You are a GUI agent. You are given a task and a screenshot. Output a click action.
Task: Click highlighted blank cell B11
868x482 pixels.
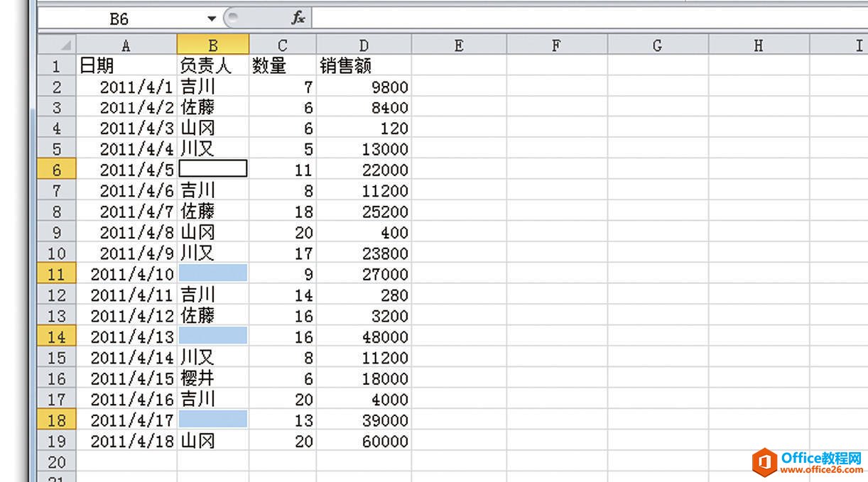tap(213, 273)
